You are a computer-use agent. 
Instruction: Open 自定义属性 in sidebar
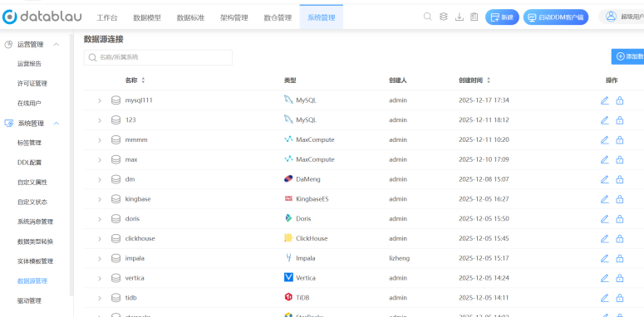tap(32, 182)
